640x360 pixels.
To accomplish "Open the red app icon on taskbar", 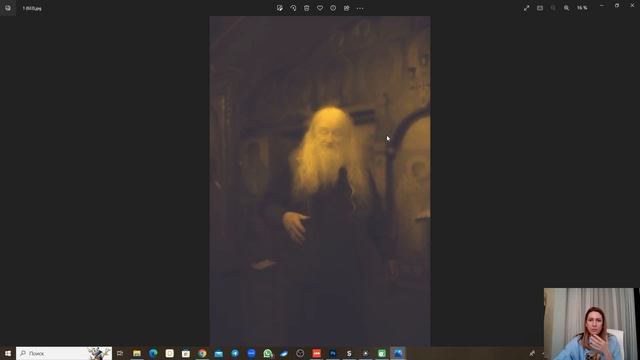I will [x=316, y=353].
